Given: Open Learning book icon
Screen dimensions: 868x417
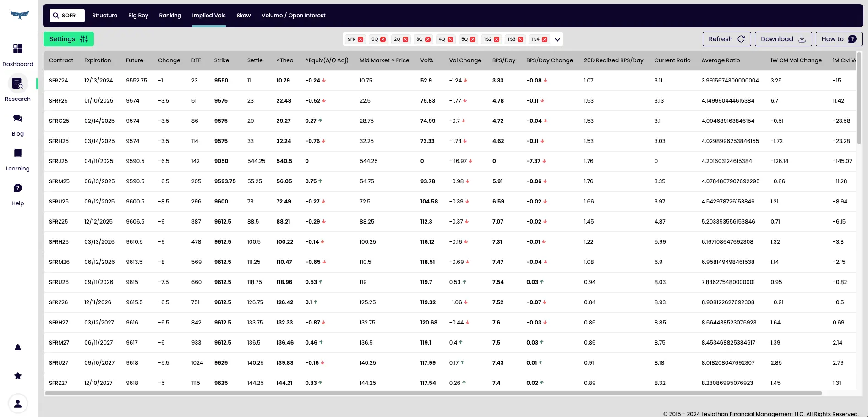Looking at the screenshot, I should click(18, 153).
